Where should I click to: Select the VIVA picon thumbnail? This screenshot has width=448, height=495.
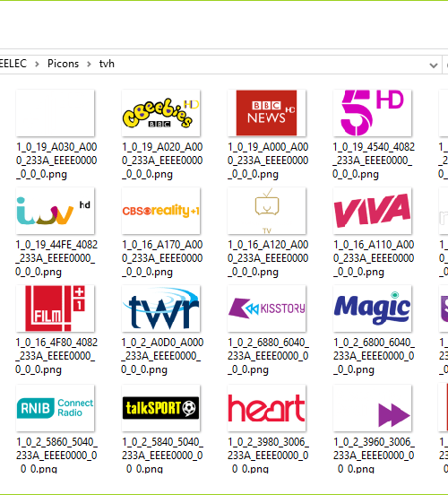tap(372, 211)
